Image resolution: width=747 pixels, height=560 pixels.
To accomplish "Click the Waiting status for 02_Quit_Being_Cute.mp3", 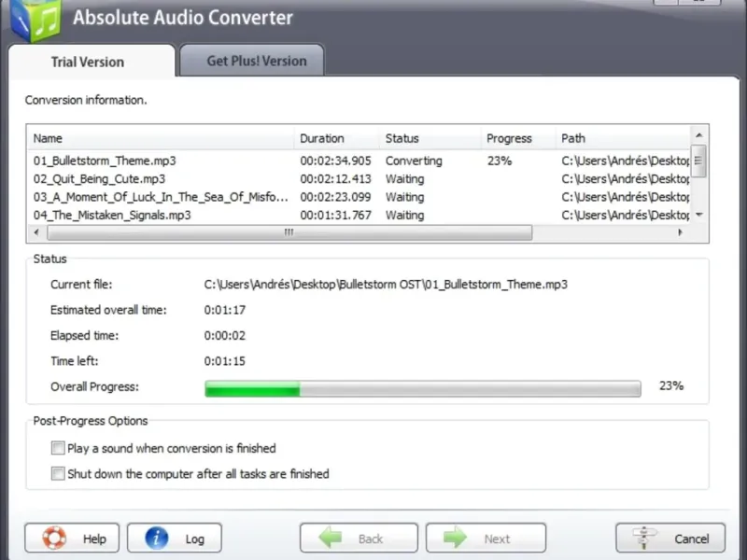I will click(404, 179).
